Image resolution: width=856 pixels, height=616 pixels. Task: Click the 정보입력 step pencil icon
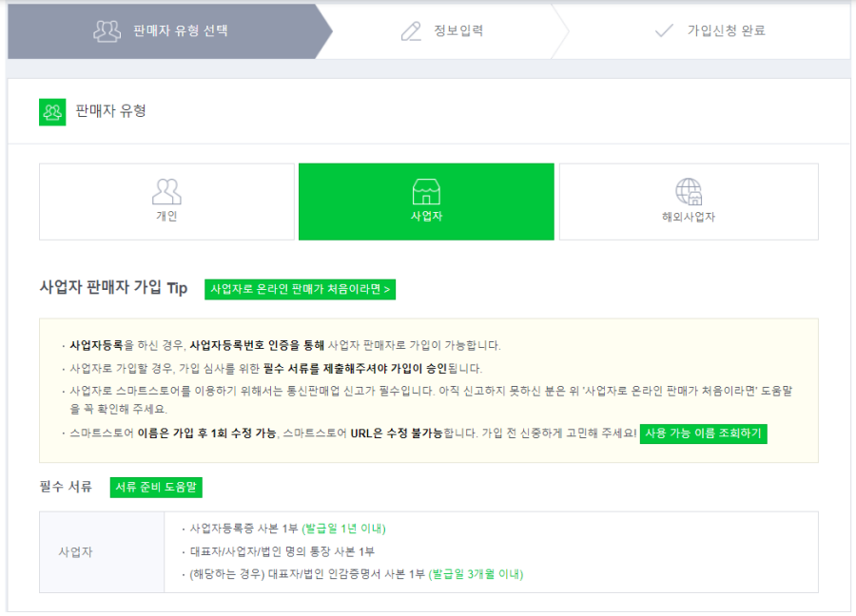[x=411, y=31]
